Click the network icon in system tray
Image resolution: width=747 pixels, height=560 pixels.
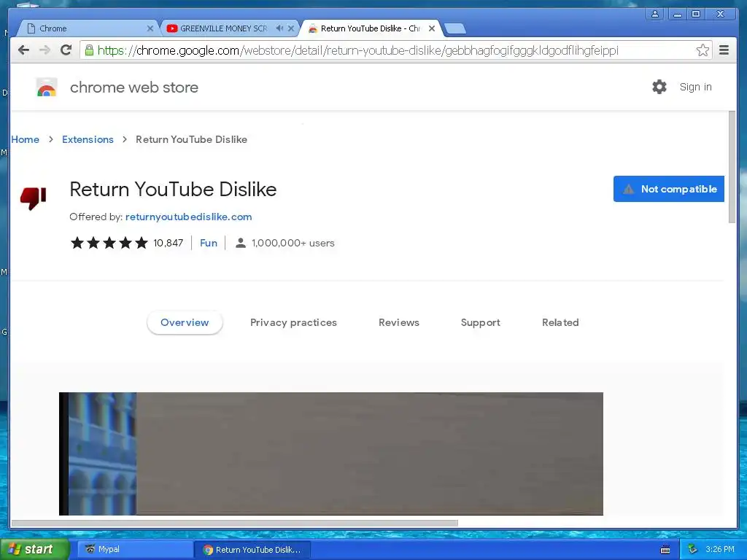tap(692, 549)
